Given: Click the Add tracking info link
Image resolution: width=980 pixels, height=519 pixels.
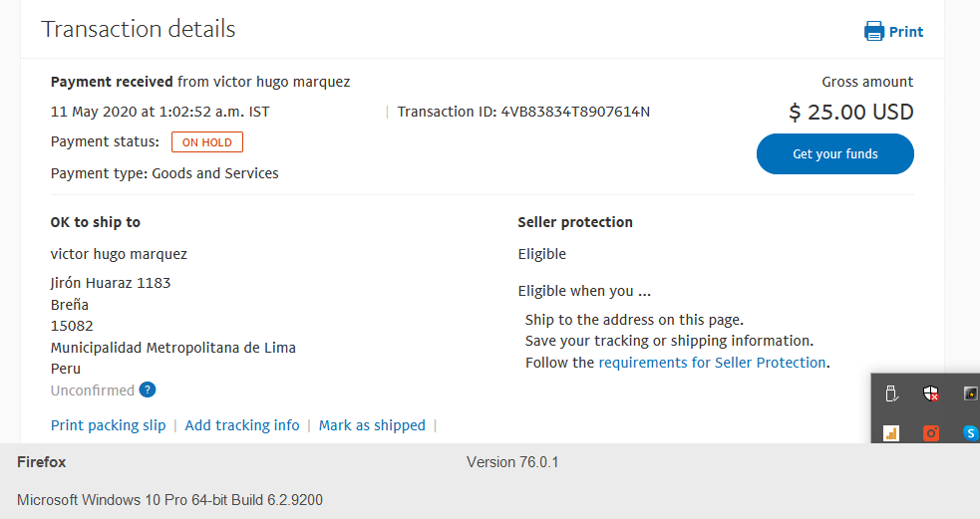Looking at the screenshot, I should [242, 425].
